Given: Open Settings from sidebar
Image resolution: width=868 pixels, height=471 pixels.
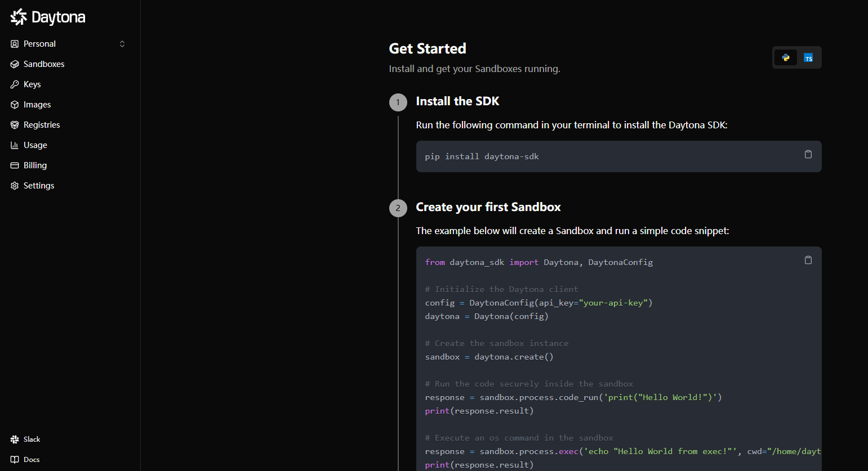Looking at the screenshot, I should 39,186.
